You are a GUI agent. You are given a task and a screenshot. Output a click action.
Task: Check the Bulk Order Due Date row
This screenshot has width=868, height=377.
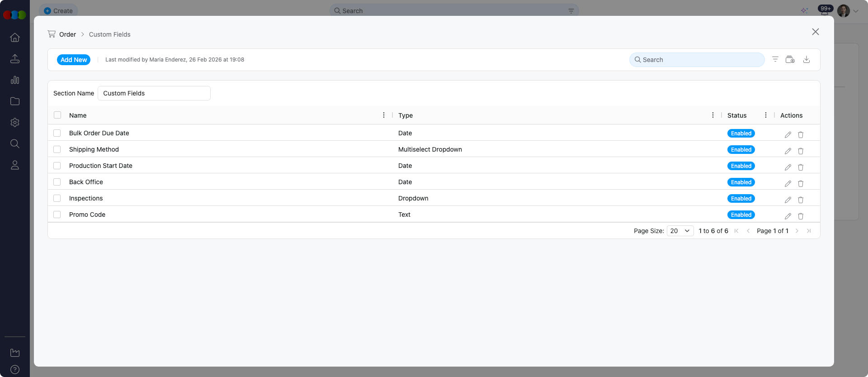[57, 133]
